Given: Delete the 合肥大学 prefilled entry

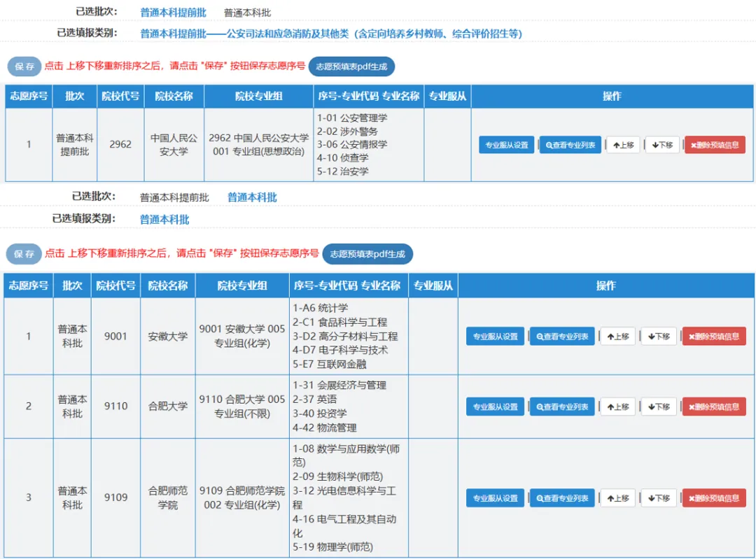Looking at the screenshot, I should 714,406.
